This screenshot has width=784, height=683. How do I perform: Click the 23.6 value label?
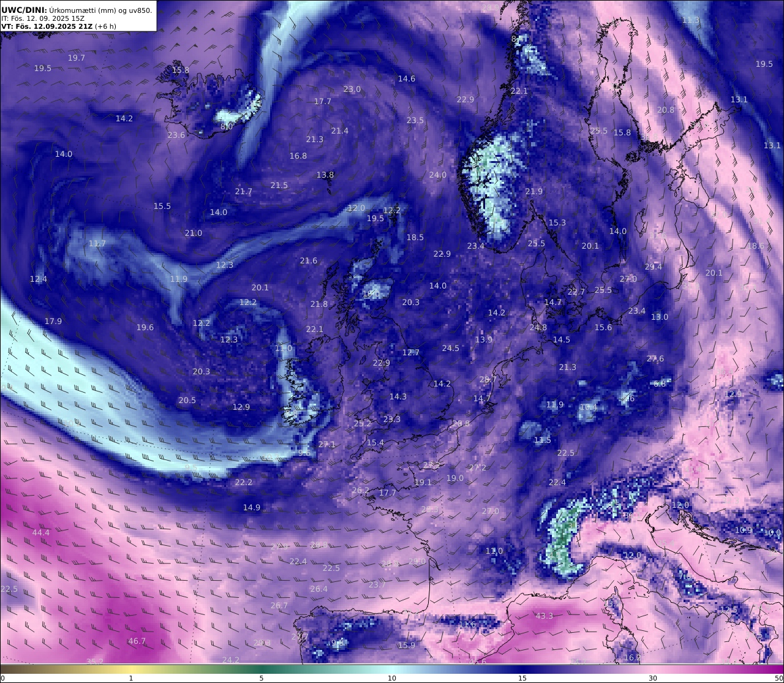pos(176,135)
